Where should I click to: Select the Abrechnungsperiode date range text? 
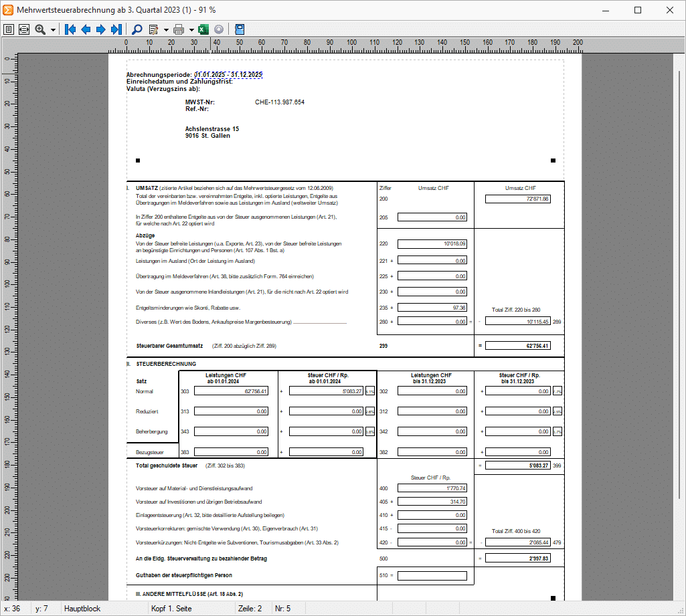coord(228,74)
